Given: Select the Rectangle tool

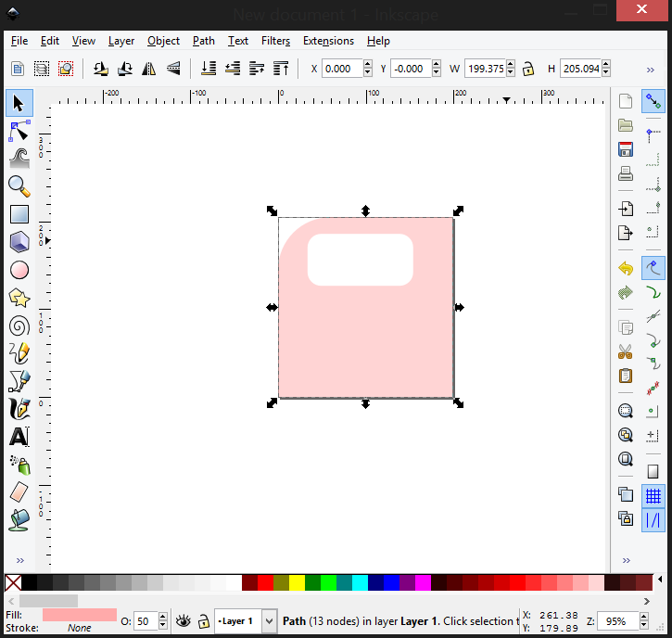Looking at the screenshot, I should point(19,214).
